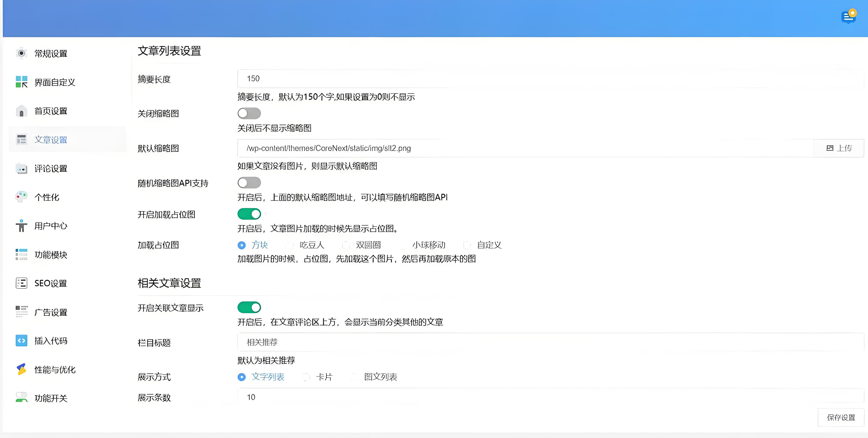Disable 开启加载占位图 switch
Screen dimensions: 868x438
pyautogui.click(x=249, y=214)
